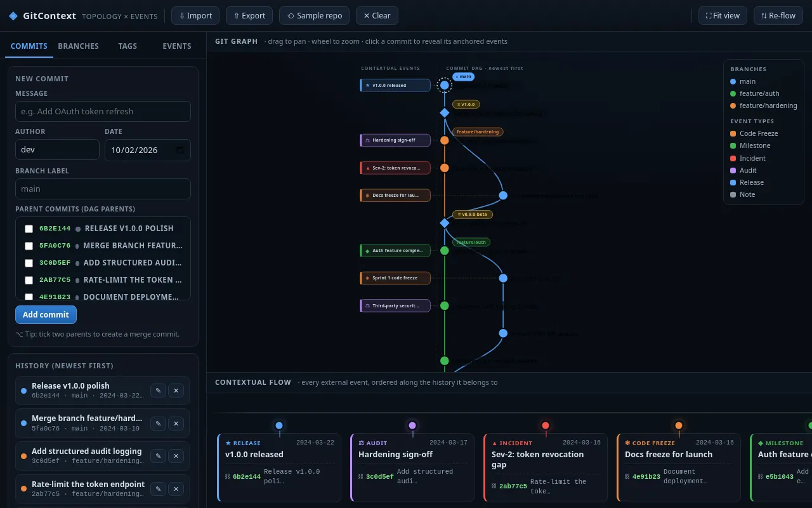Viewport: 812px width, 508px height.
Task: Tick parent commit 5FA0C76 checkbox
Action: click(29, 246)
